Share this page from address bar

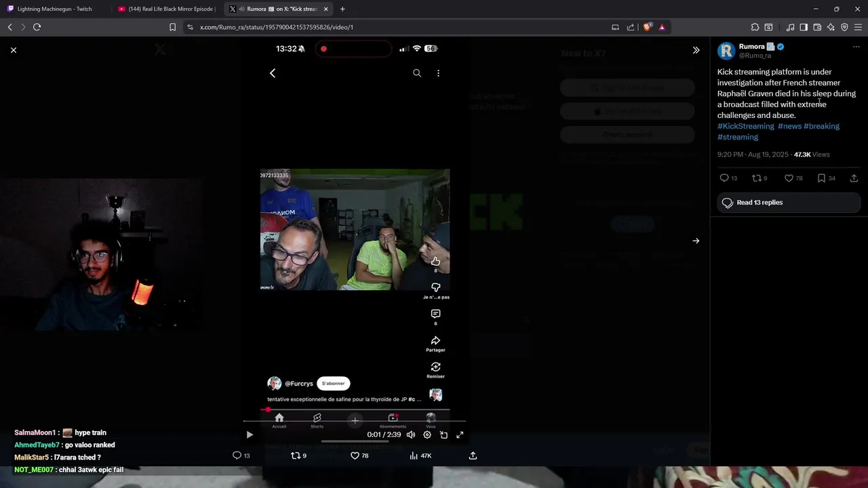coord(631,27)
